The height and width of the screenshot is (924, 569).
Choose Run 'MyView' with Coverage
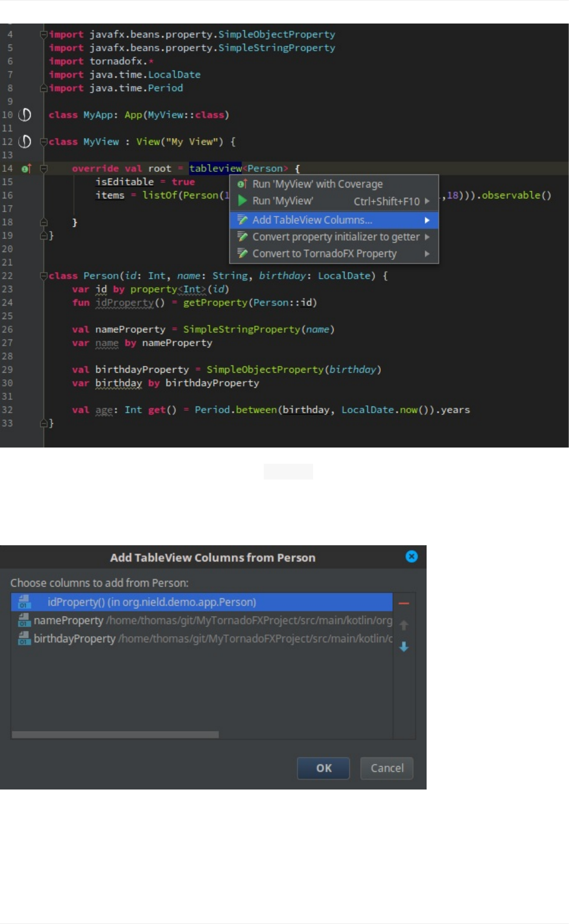(x=334, y=184)
